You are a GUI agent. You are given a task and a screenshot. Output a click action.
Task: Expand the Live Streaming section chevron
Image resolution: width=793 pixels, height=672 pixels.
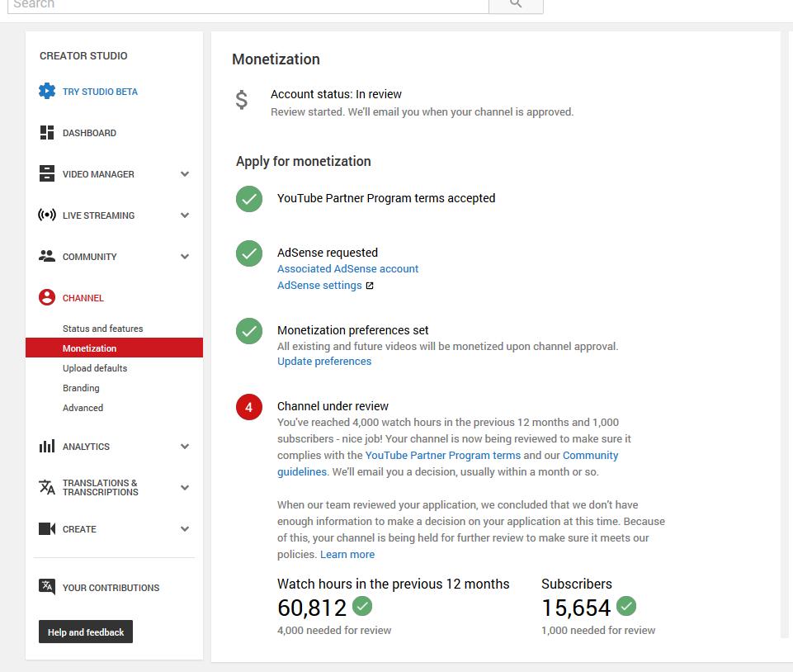coord(185,215)
